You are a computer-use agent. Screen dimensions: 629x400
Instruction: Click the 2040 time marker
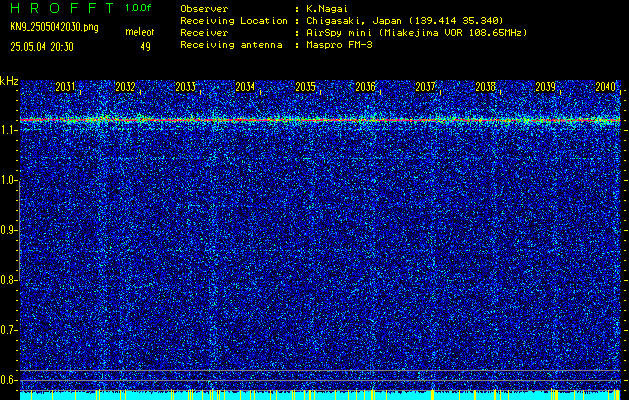[x=606, y=87]
